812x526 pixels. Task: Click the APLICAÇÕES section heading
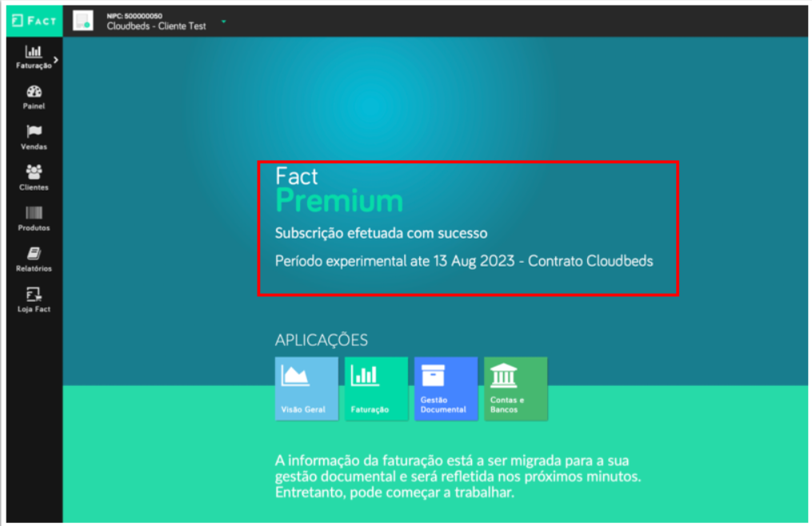click(x=322, y=340)
